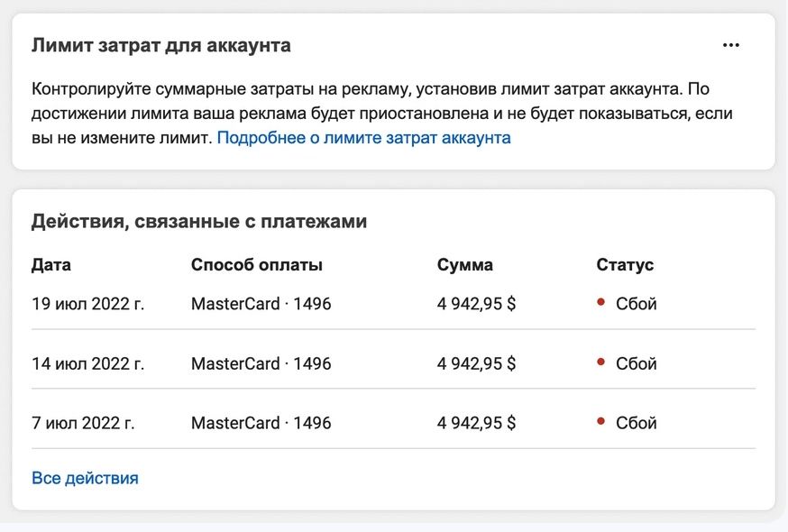Viewport: 788px width, 532px height.
Task: Click the red status dot for 19 июл 2022
Action: 600,302
